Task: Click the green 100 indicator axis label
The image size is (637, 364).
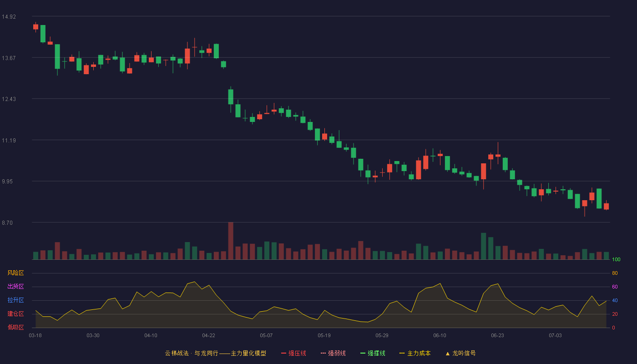Action: click(x=616, y=259)
